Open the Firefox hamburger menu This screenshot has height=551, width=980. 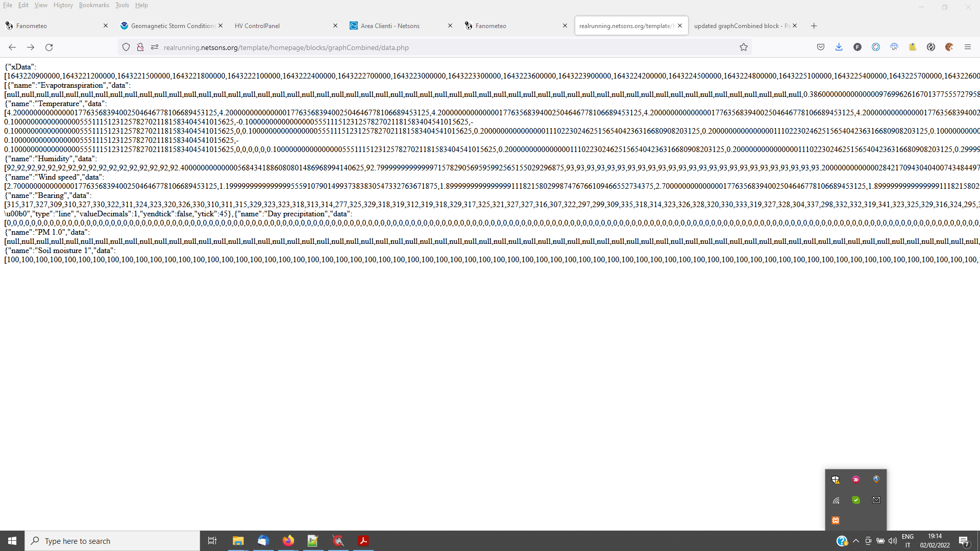pyautogui.click(x=968, y=47)
